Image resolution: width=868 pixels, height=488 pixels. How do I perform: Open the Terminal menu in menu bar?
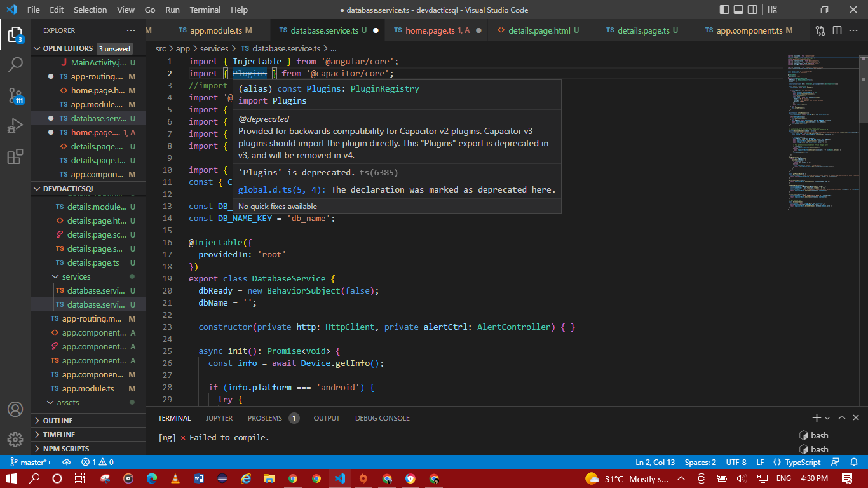205,10
